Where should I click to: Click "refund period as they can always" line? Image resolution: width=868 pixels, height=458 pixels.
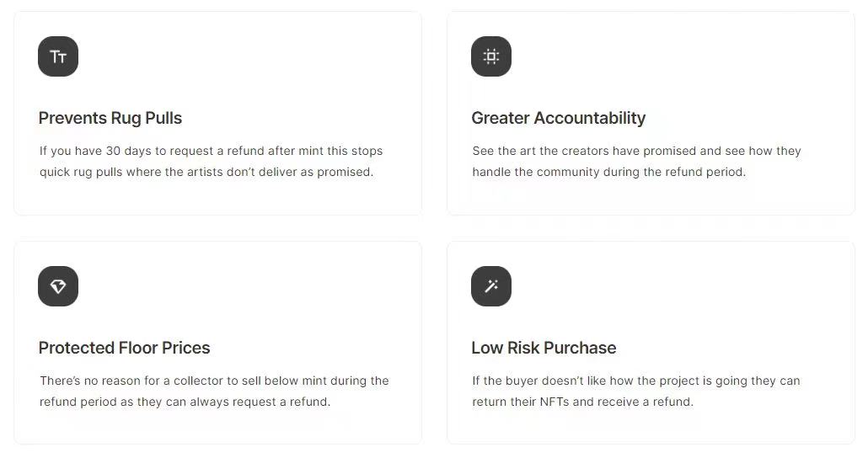click(133, 402)
